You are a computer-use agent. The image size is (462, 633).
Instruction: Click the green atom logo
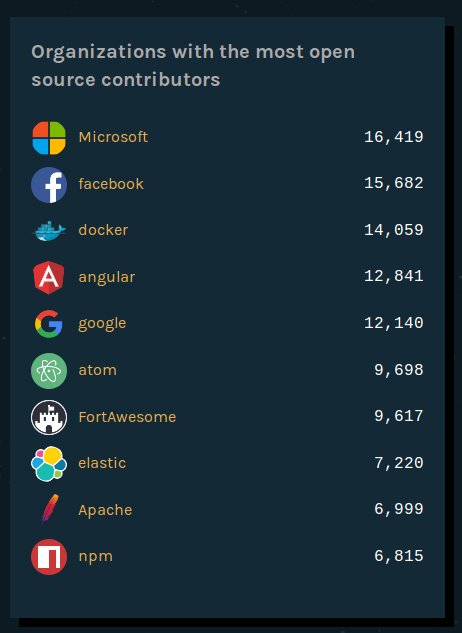pyautogui.click(x=49, y=371)
